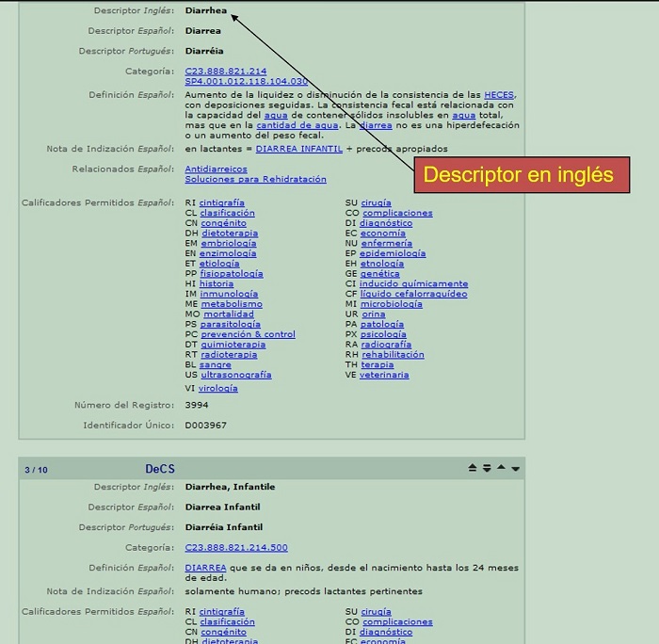The image size is (659, 644).
Task: Open category code SP4.001.012.118.104.030
Action: [x=246, y=82]
